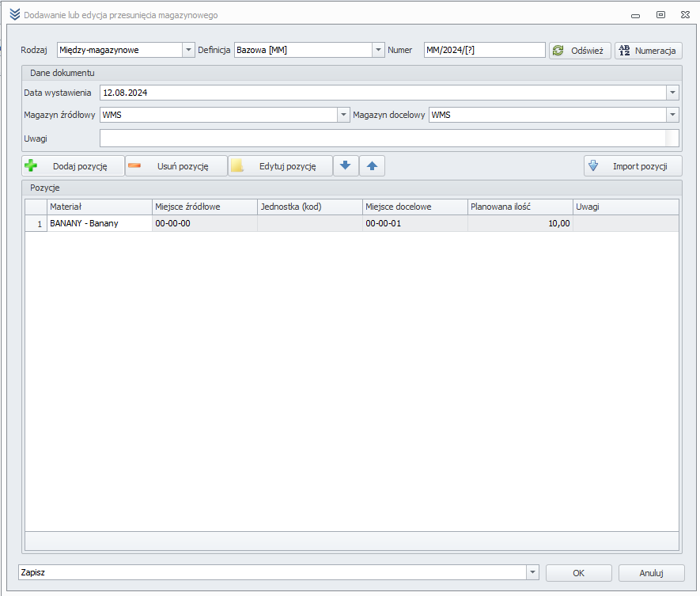Expand the Magazyn docelowy dropdown
Image resolution: width=700 pixels, height=596 pixels.
click(672, 115)
